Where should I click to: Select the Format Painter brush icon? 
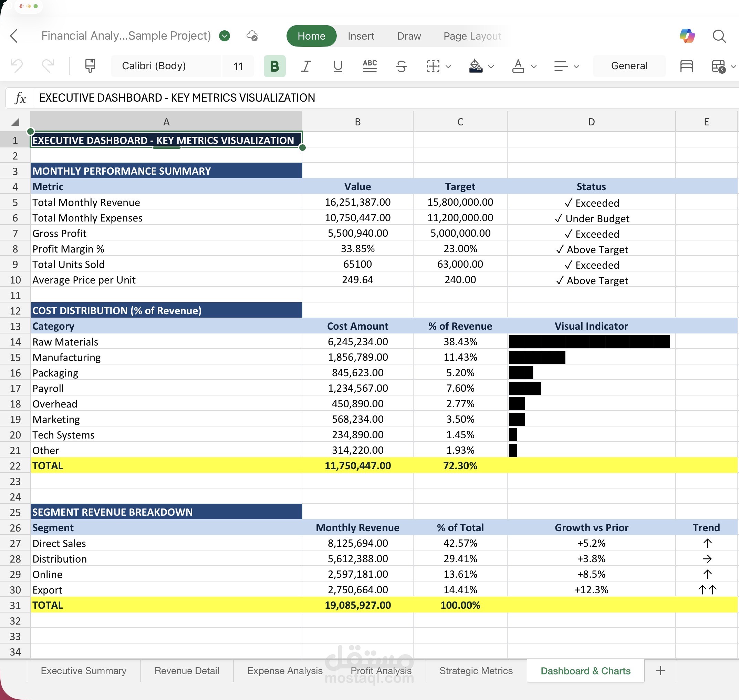(x=90, y=66)
